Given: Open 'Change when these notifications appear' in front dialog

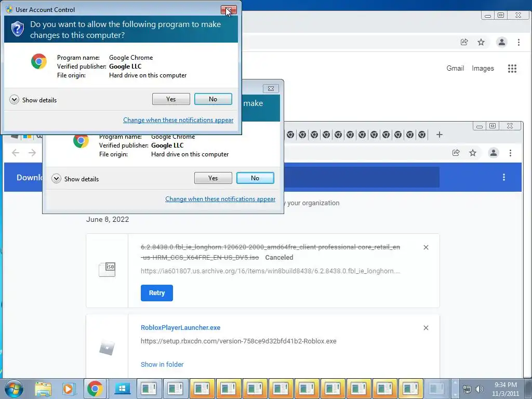Looking at the screenshot, I should 178,120.
